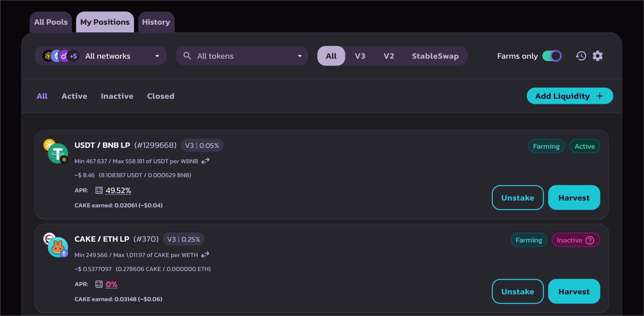Click position ID (#1299668)
The width and height of the screenshot is (644, 316).
point(156,145)
